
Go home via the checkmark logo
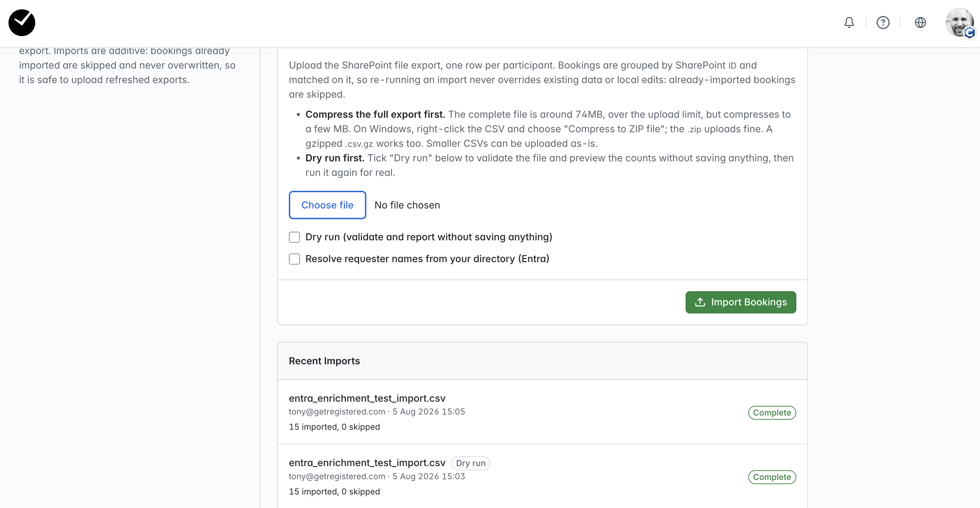pyautogui.click(x=22, y=23)
